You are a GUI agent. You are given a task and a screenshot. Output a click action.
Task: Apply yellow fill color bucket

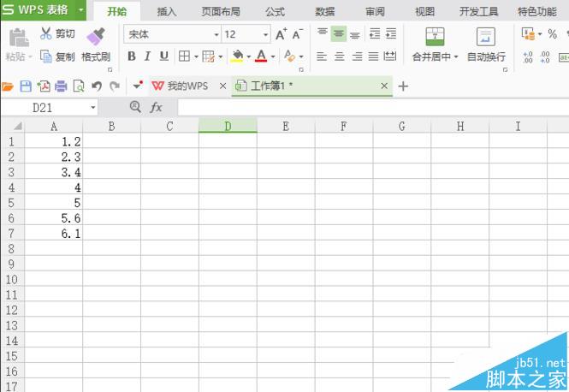(237, 56)
